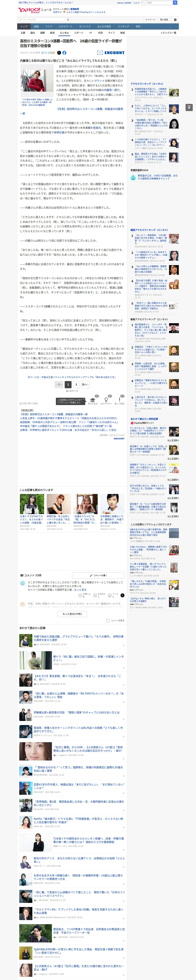This screenshot has height=980, width=196.
Task: Click the keyword search magnifier icon
Action: pos(68,20)
